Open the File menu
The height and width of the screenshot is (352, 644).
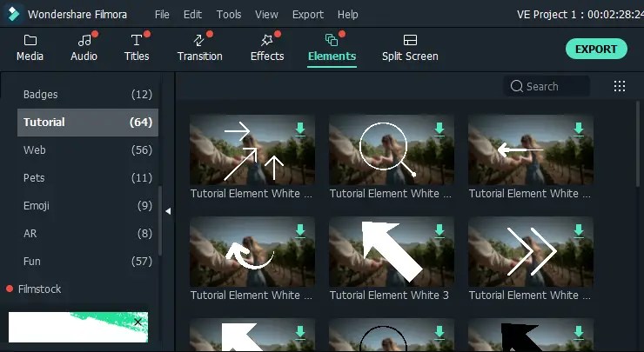tap(162, 15)
